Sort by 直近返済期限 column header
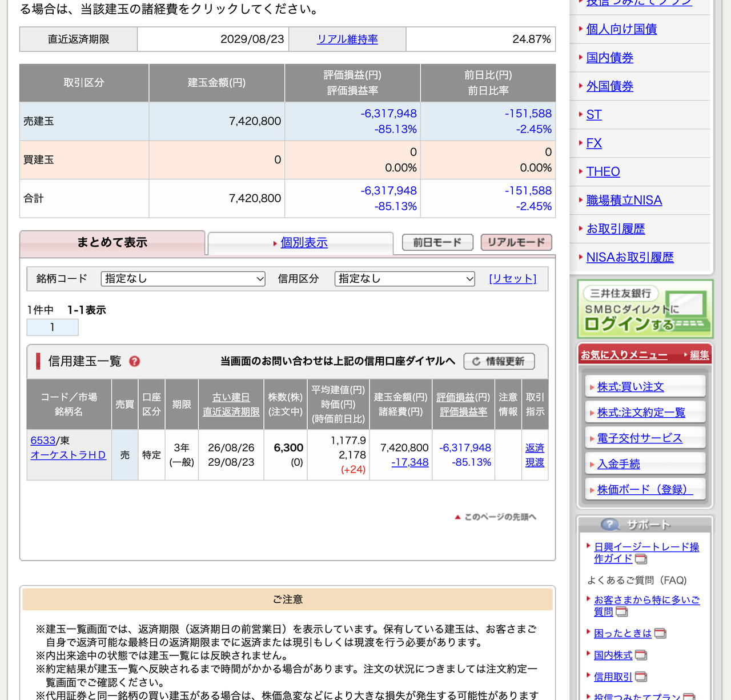731x700 pixels. (x=231, y=411)
